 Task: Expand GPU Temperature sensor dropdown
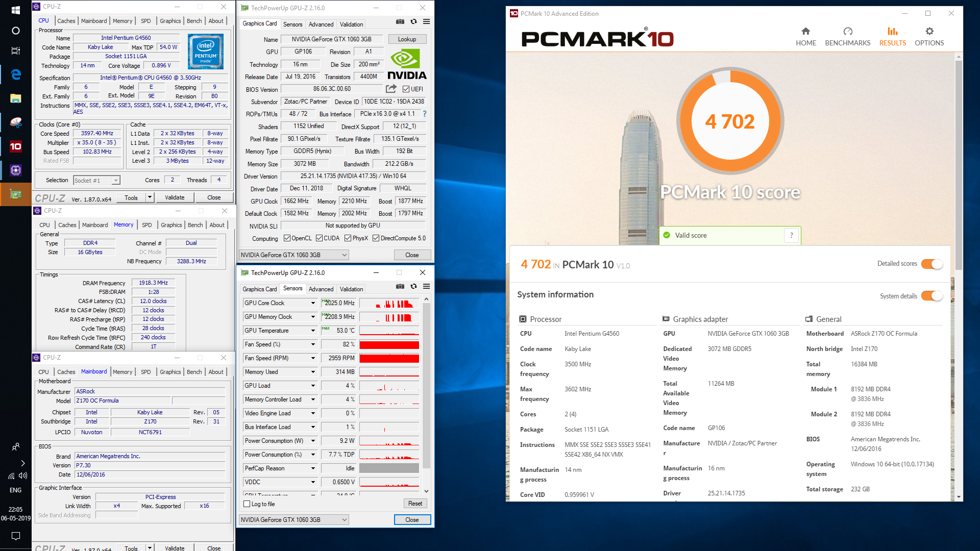[313, 331]
